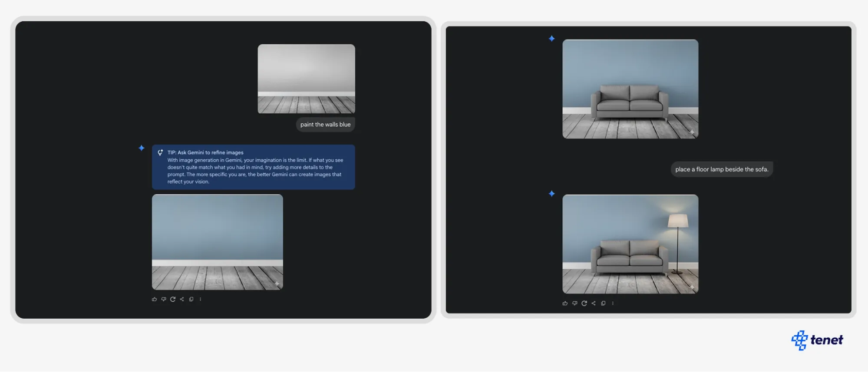The image size is (868, 372).
Task: Give thumbs up to the floor lamp image
Action: tap(565, 303)
